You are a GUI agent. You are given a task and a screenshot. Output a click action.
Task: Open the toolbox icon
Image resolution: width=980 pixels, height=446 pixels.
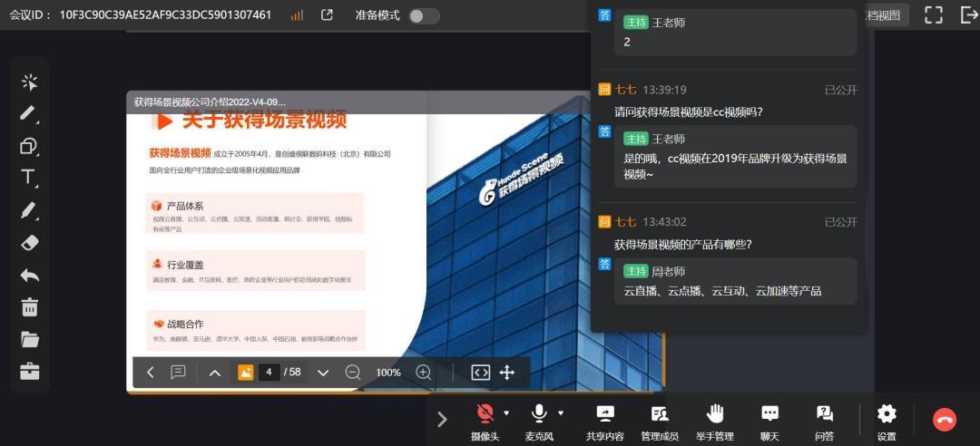[29, 371]
